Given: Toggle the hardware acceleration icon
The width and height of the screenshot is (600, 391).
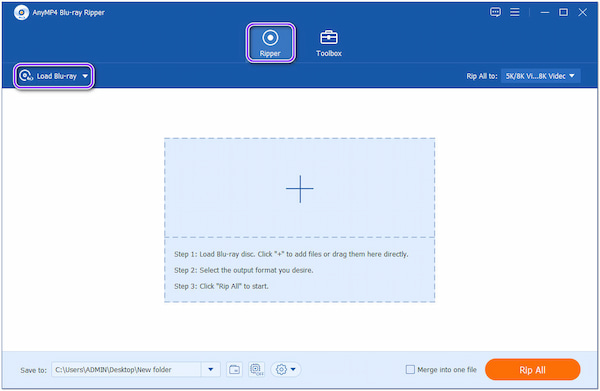Looking at the screenshot, I should pyautogui.click(x=256, y=370).
